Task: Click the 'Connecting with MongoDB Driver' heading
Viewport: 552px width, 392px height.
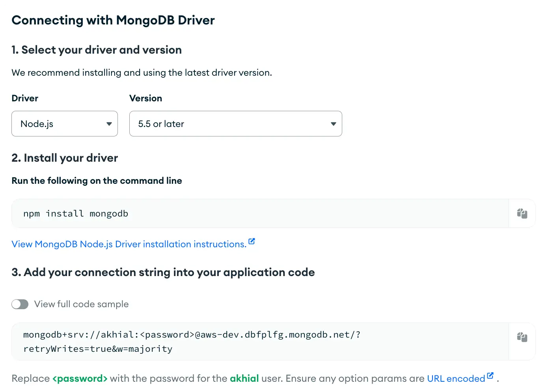Action: tap(113, 20)
